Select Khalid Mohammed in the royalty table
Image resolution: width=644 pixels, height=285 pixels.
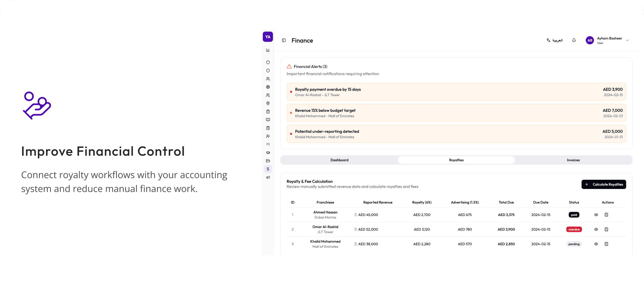[x=325, y=241]
